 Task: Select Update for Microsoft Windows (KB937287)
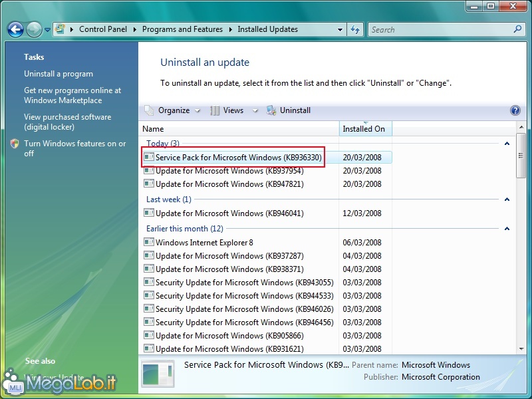click(229, 255)
